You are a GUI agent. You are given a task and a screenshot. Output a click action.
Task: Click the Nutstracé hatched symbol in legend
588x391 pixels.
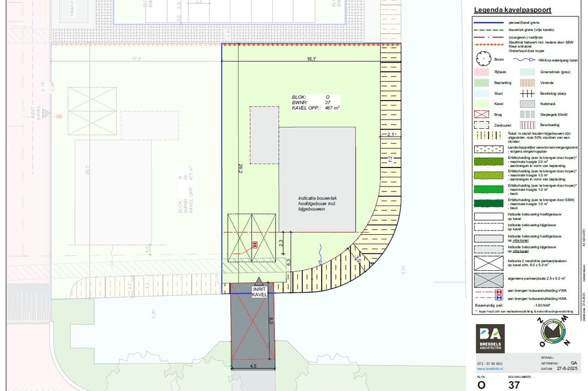pyautogui.click(x=529, y=104)
